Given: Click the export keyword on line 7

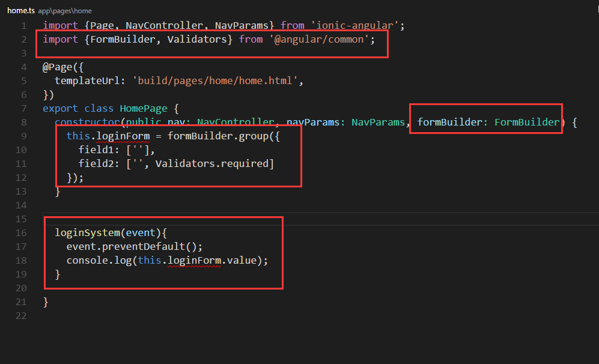Looking at the screenshot, I should (60, 109).
